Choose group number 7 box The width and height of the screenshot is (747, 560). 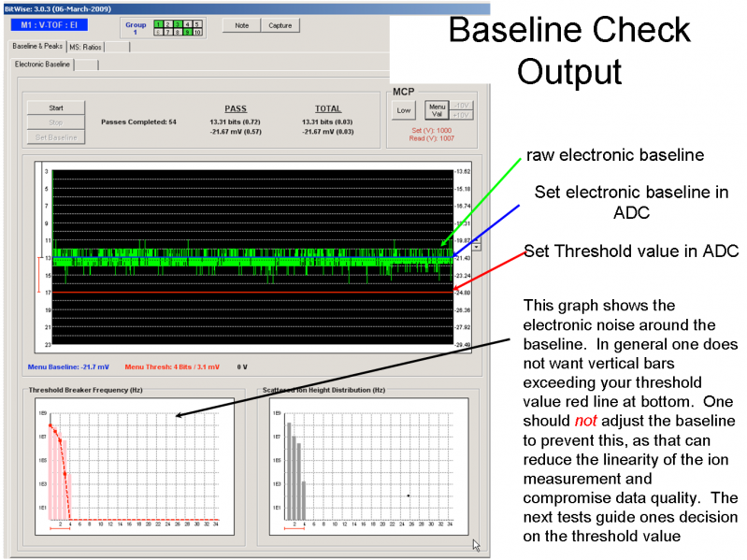(x=168, y=32)
